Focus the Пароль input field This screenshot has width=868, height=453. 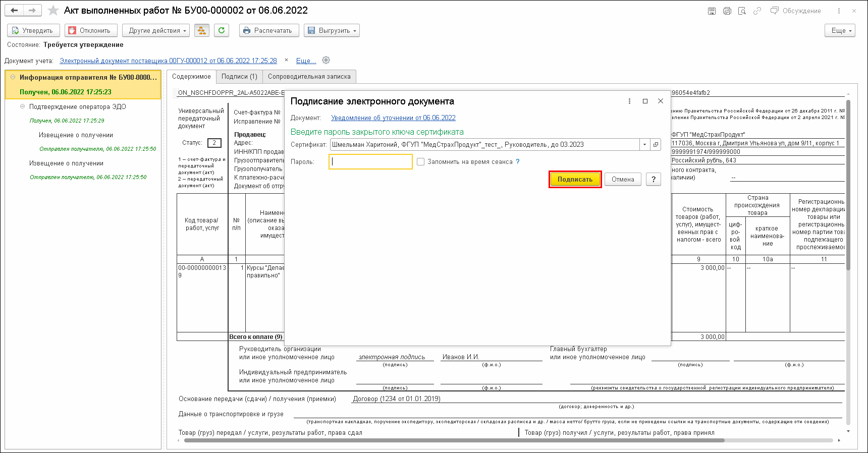click(x=370, y=161)
